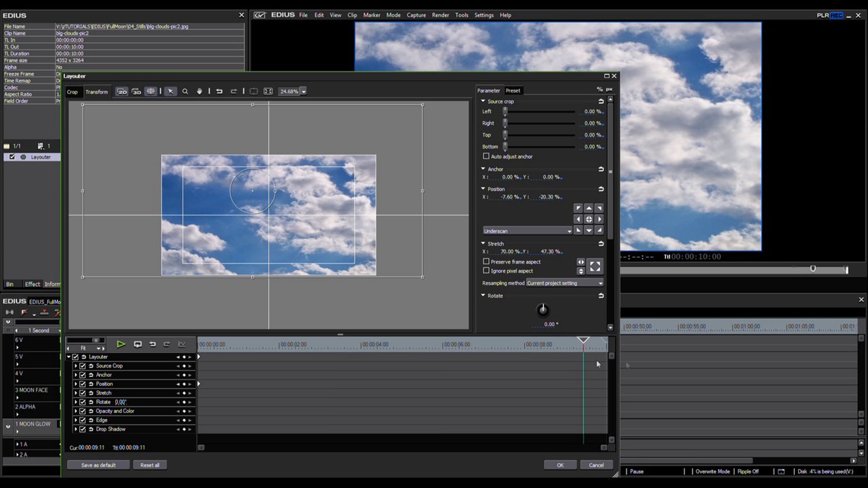Screen dimensions: 868x488
Task: Disable the Layouter effect in the Information panel
Action: click(x=12, y=157)
